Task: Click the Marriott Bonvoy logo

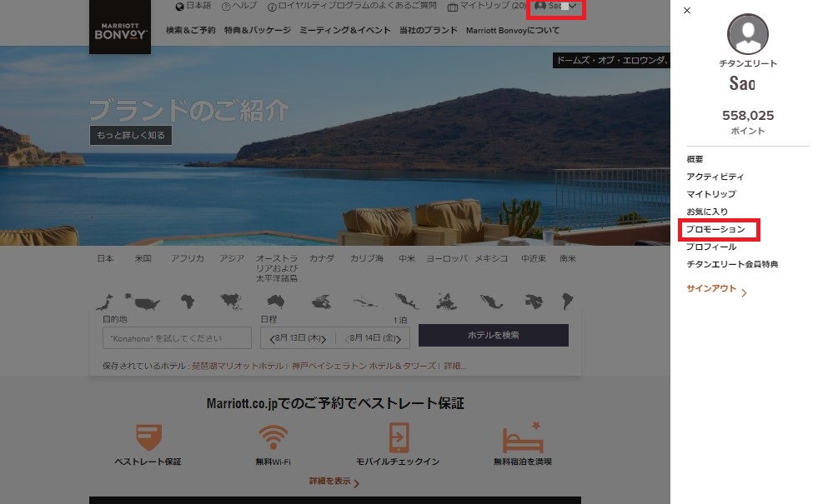Action: [x=120, y=27]
